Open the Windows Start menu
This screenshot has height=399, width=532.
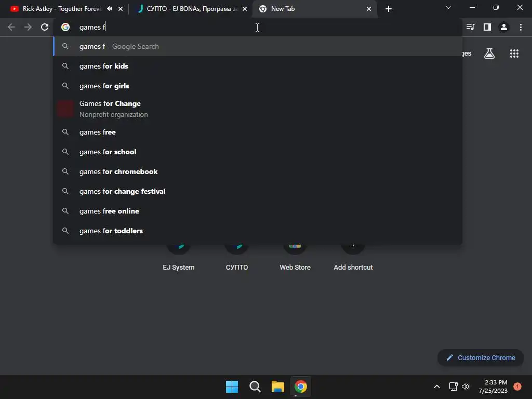coord(232,387)
